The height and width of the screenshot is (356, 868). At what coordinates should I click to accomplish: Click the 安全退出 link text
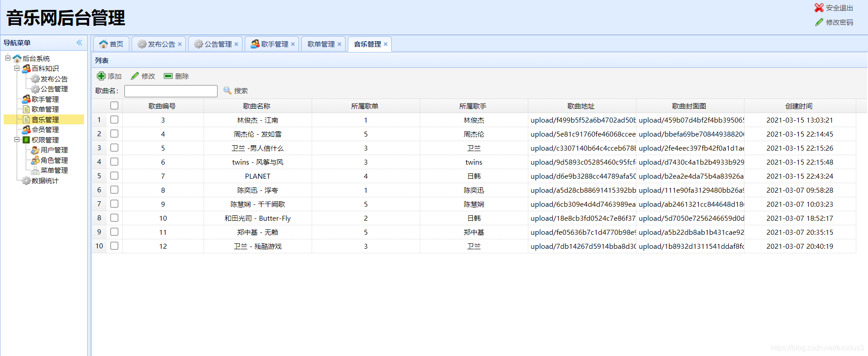coord(840,8)
